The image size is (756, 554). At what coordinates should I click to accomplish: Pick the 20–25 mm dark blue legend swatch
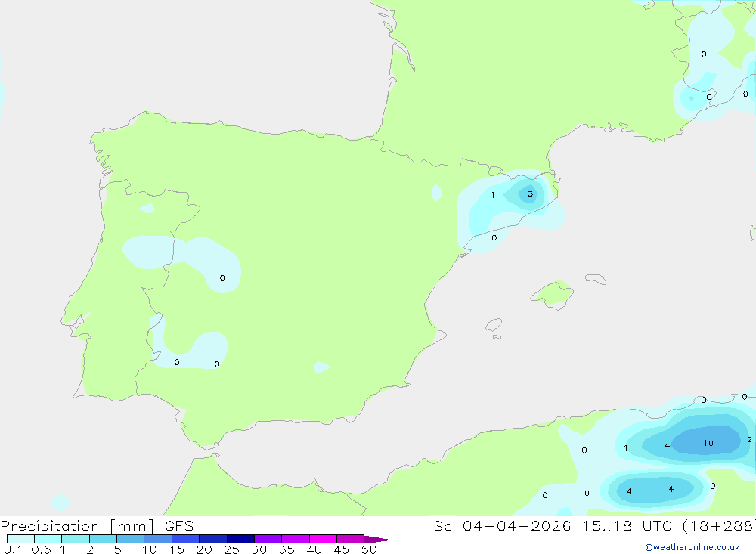pyautogui.click(x=213, y=539)
